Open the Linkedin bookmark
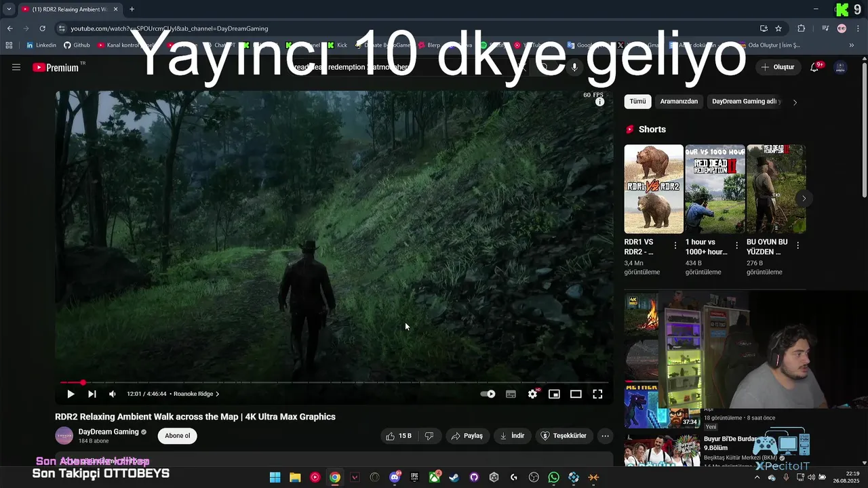Viewport: 868px width, 488px height. (x=41, y=45)
